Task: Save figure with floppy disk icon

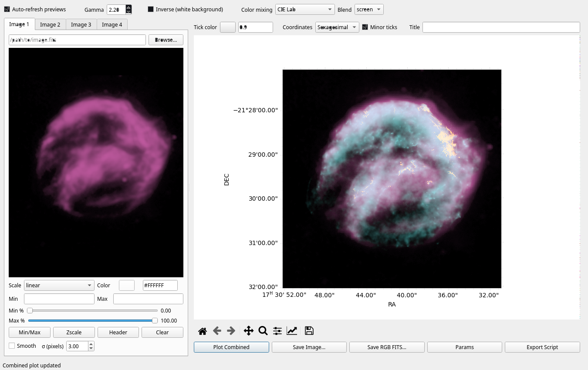Action: click(309, 331)
